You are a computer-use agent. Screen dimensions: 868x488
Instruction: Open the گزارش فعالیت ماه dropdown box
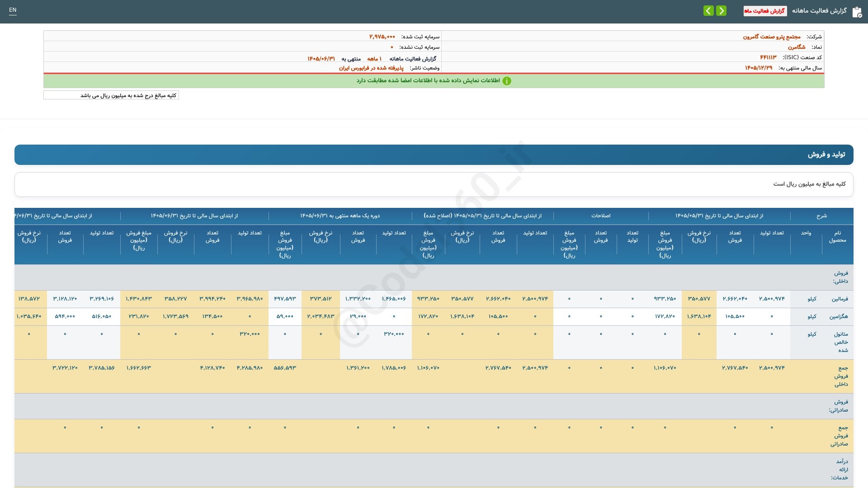coord(765,11)
